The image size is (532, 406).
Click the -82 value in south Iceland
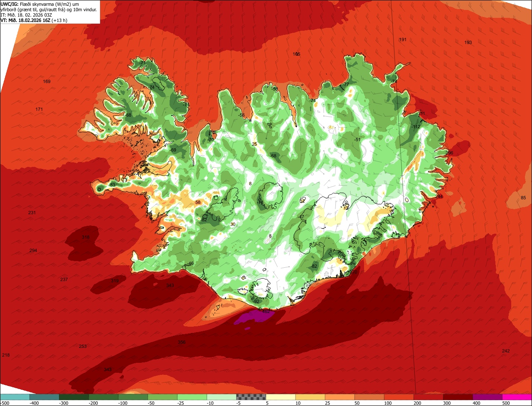314,266
